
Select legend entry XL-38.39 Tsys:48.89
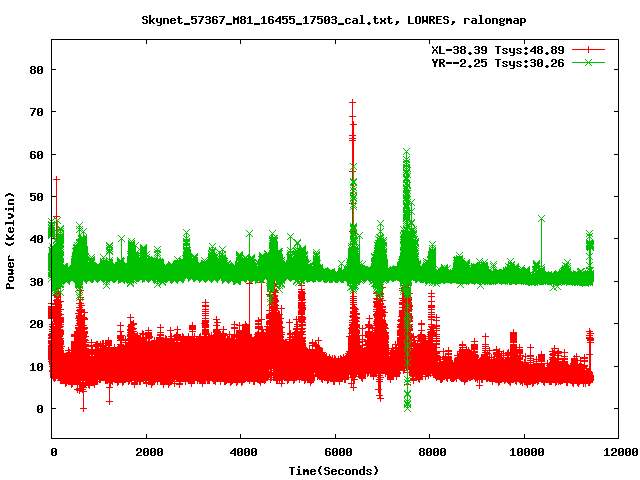(x=498, y=50)
